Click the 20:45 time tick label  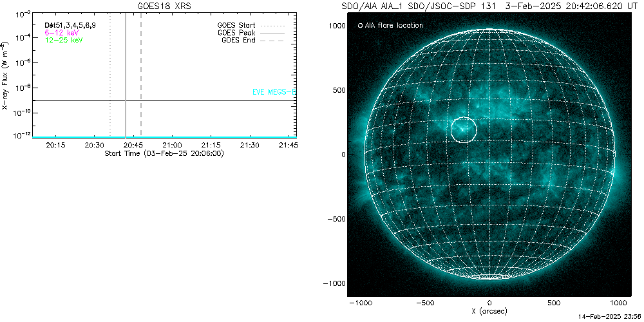133,145
